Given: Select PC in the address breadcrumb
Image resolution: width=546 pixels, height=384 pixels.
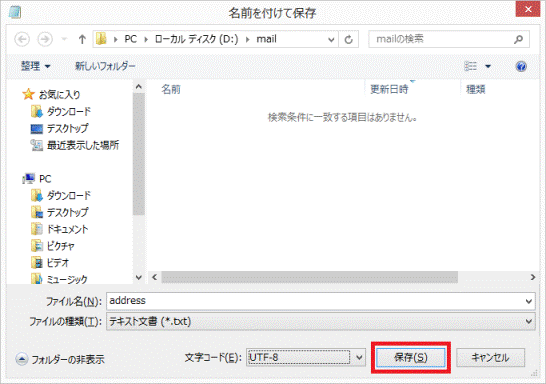Looking at the screenshot, I should [x=131, y=39].
